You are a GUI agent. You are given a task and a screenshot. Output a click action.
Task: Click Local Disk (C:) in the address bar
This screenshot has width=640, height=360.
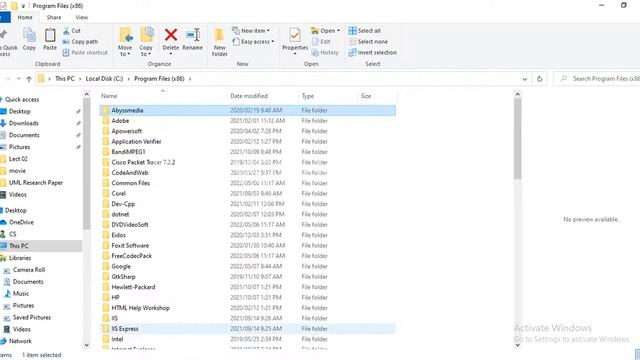click(104, 79)
